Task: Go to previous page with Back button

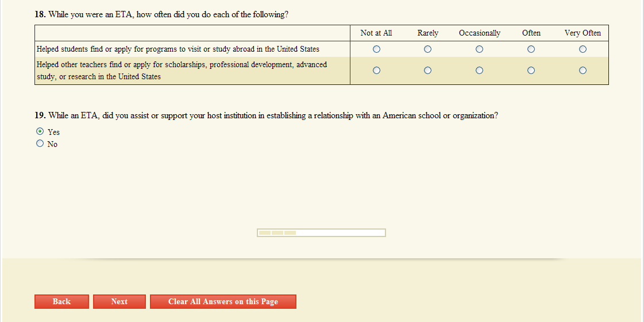Action: coord(61,301)
